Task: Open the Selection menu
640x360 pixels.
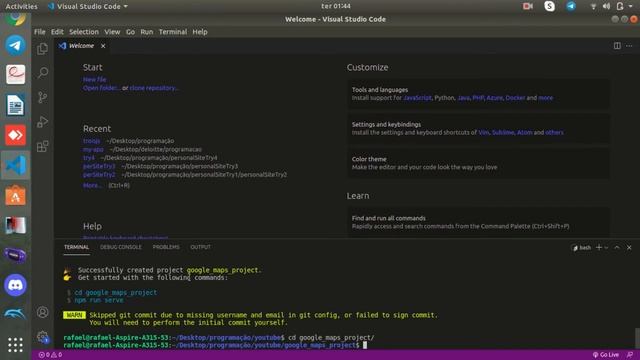Action: coord(84,32)
